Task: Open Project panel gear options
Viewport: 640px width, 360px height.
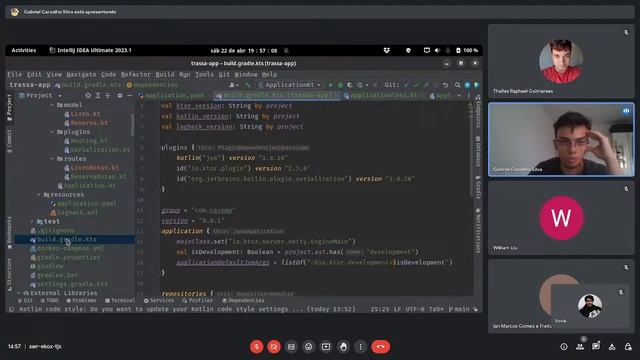Action: pyautogui.click(x=120, y=95)
